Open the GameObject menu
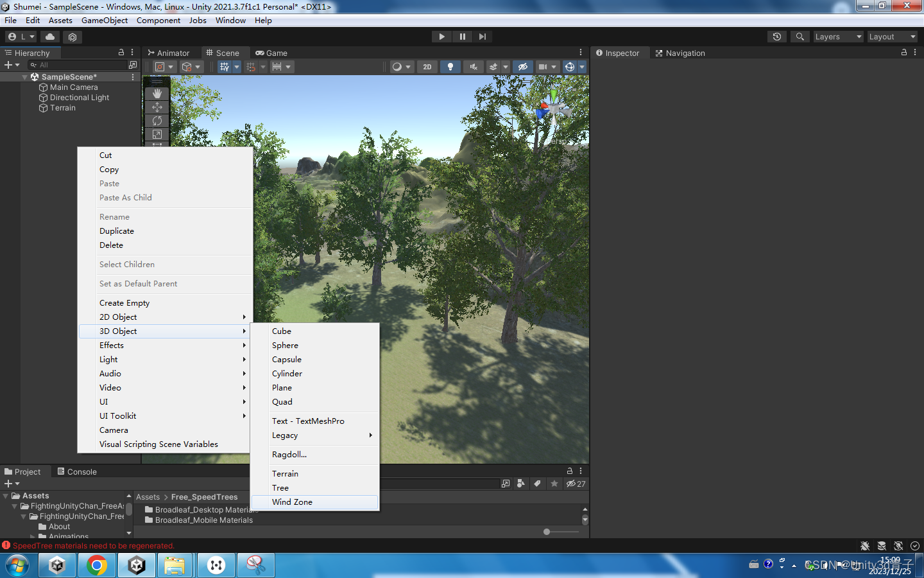 coord(105,21)
